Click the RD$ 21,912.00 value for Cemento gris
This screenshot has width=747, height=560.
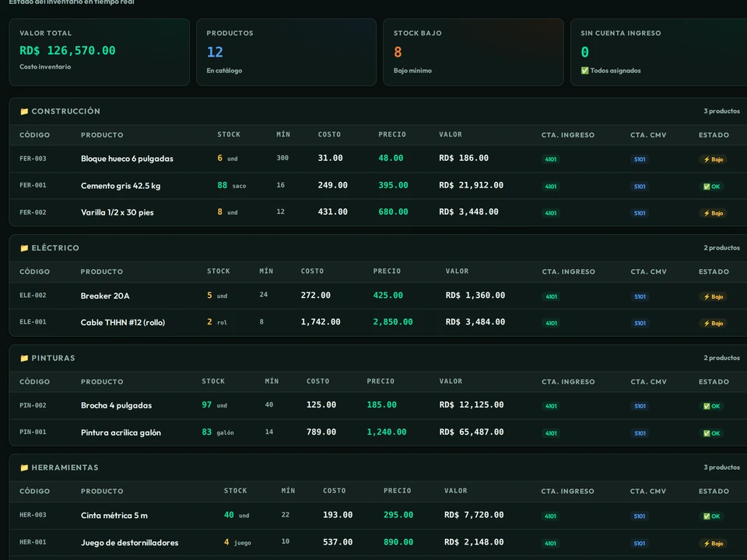[x=472, y=185]
